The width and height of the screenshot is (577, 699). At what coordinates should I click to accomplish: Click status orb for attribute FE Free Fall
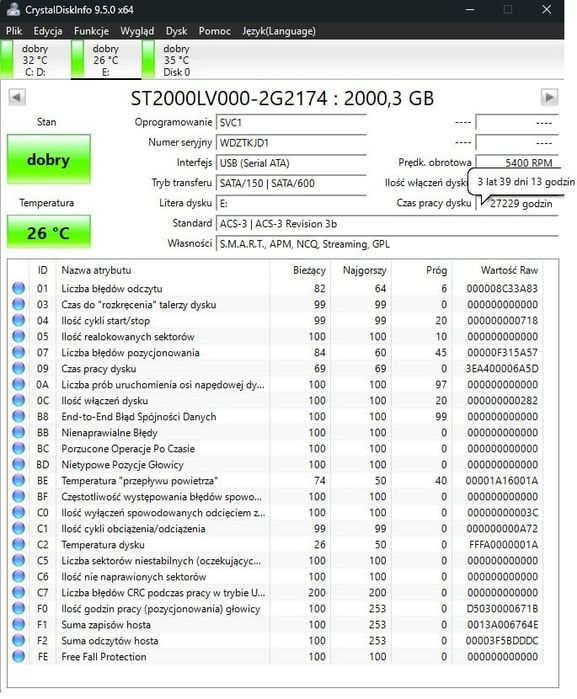pyautogui.click(x=18, y=656)
